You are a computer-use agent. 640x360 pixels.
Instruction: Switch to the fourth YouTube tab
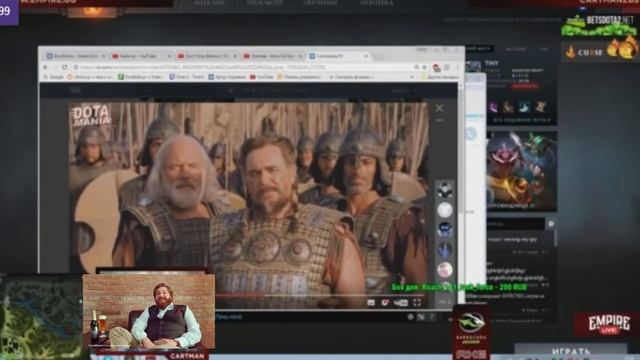coord(273,56)
